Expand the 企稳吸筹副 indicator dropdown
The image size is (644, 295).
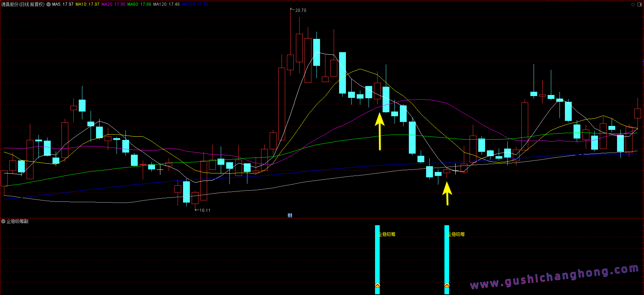pos(3,221)
